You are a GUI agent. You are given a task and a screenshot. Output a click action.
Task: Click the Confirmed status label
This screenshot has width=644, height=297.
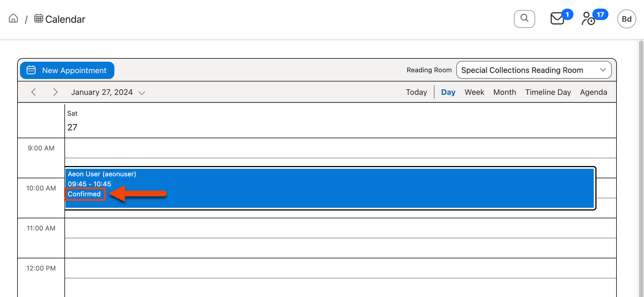click(x=84, y=194)
